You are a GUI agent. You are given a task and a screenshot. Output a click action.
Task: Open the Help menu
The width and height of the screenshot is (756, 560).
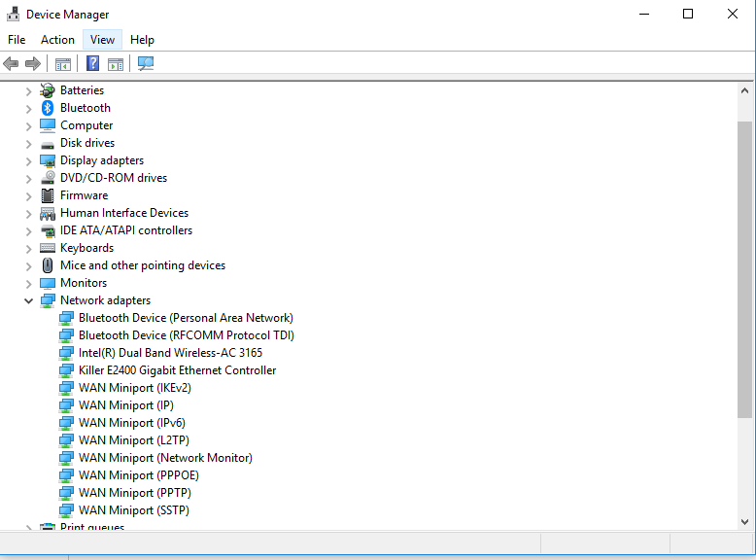tap(142, 40)
